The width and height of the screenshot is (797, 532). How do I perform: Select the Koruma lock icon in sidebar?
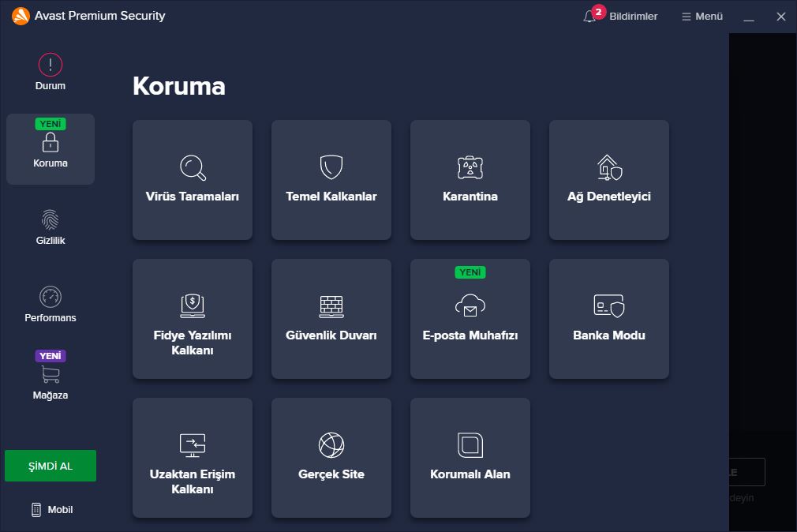pos(51,142)
